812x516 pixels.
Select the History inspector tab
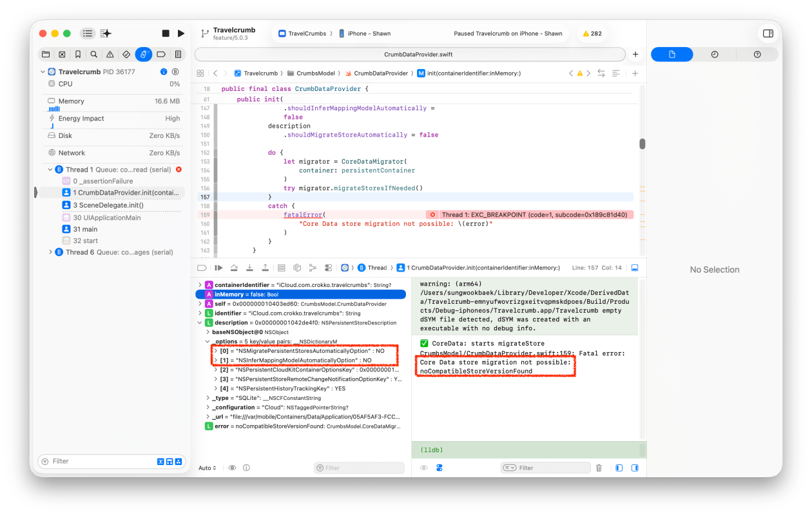pyautogui.click(x=714, y=55)
